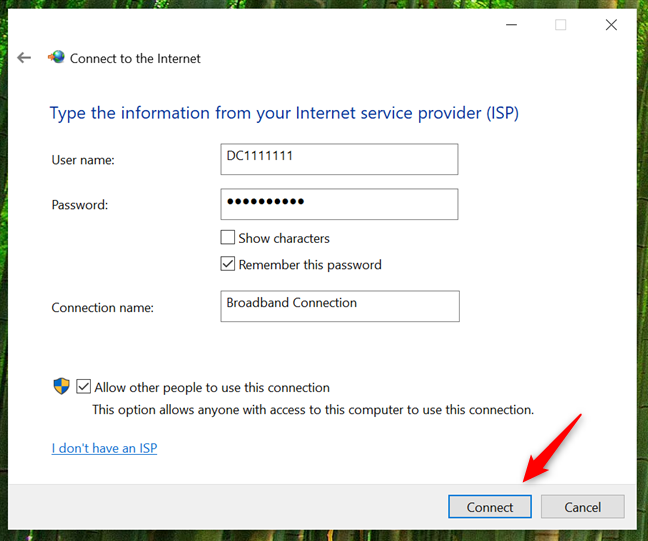Open the I don't have an ISP link

coord(104,448)
